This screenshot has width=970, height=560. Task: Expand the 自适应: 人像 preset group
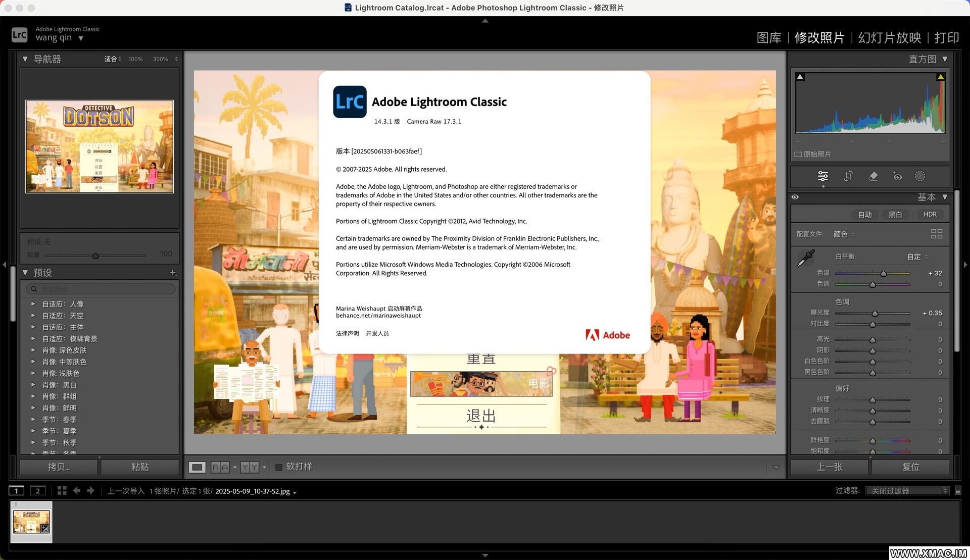[33, 304]
